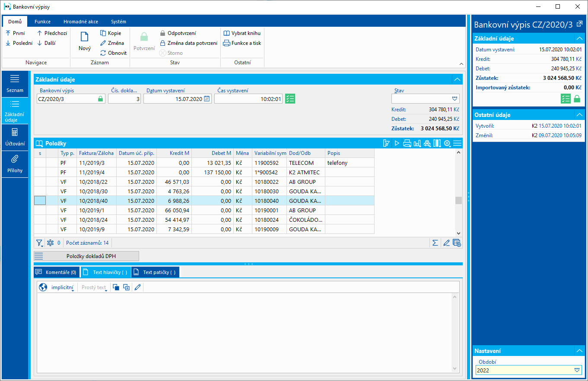Click Funkce a tisk in the ribbon
Viewport: 588px width, 381px height.
[242, 43]
